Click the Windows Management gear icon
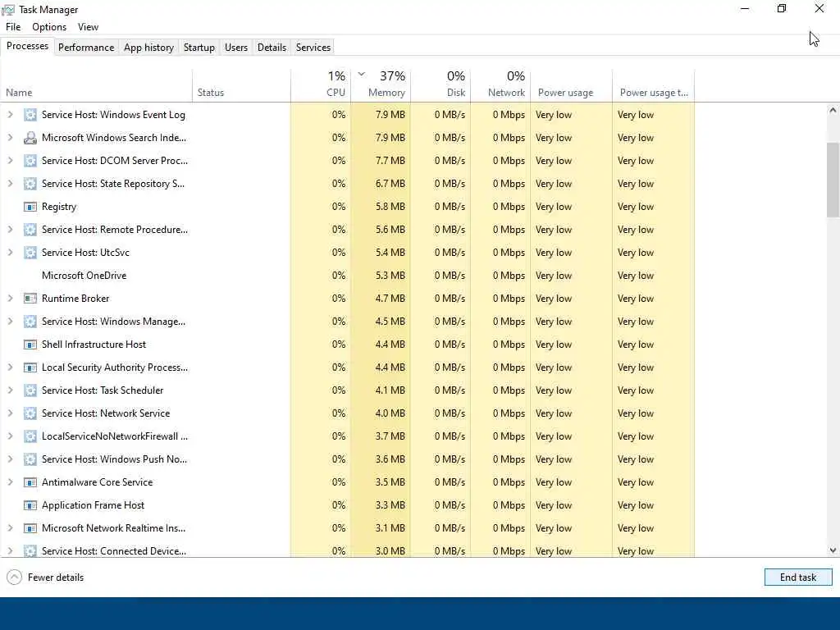 30,322
